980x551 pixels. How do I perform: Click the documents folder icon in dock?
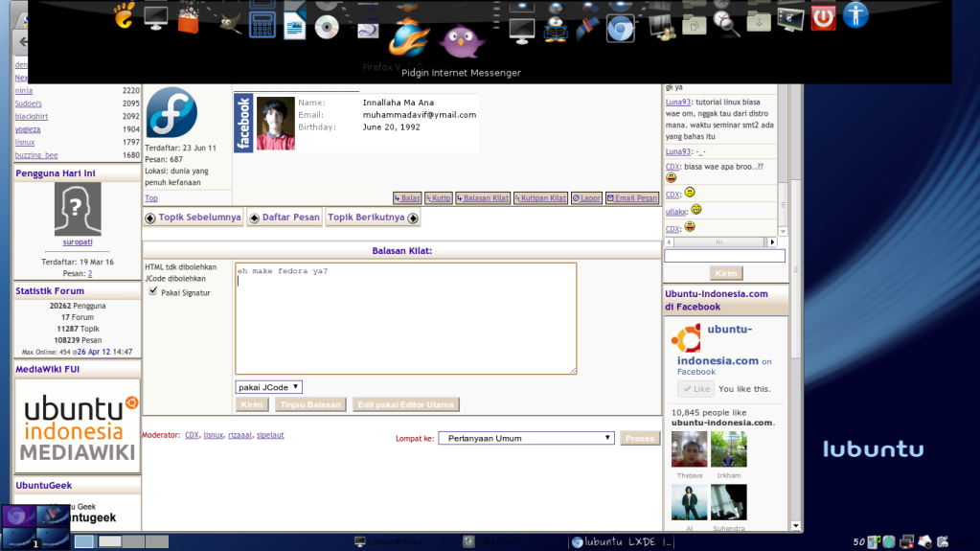(x=694, y=25)
